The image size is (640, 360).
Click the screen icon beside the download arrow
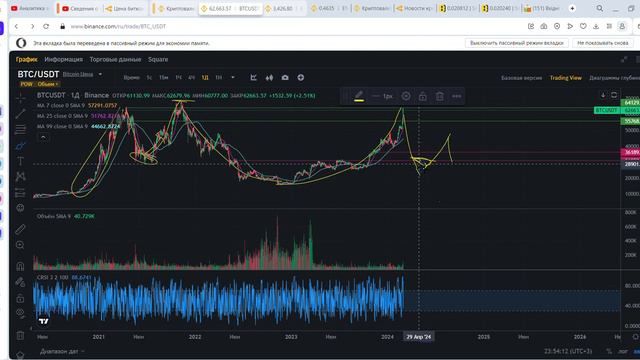pos(614,95)
